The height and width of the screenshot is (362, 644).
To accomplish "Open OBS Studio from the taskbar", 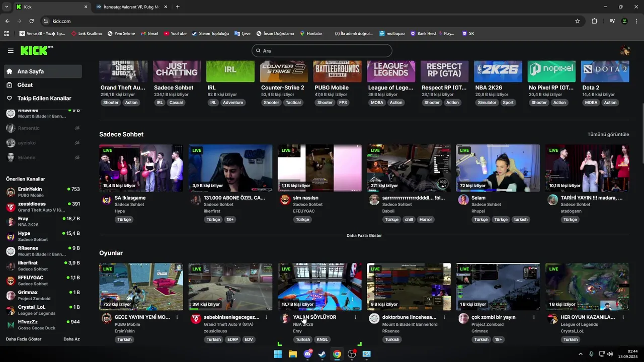I will point(352,354).
